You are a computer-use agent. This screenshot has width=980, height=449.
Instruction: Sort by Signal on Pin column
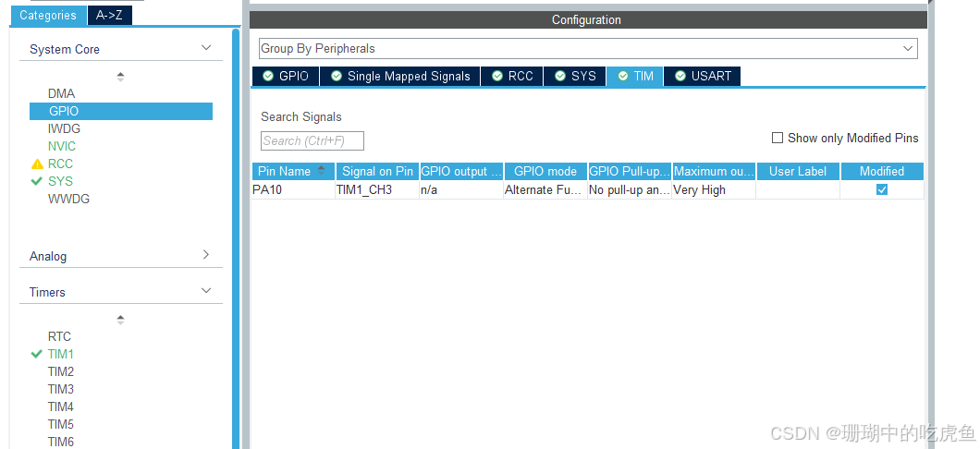tap(377, 171)
